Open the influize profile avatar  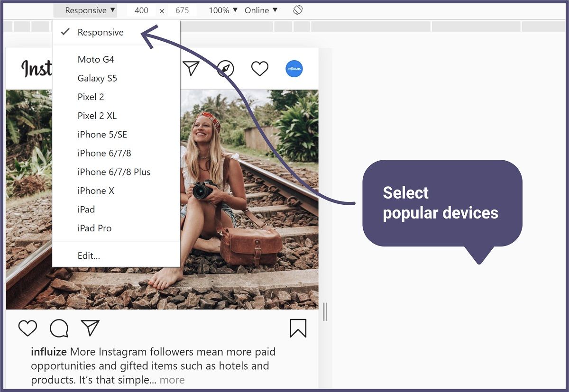tap(294, 69)
